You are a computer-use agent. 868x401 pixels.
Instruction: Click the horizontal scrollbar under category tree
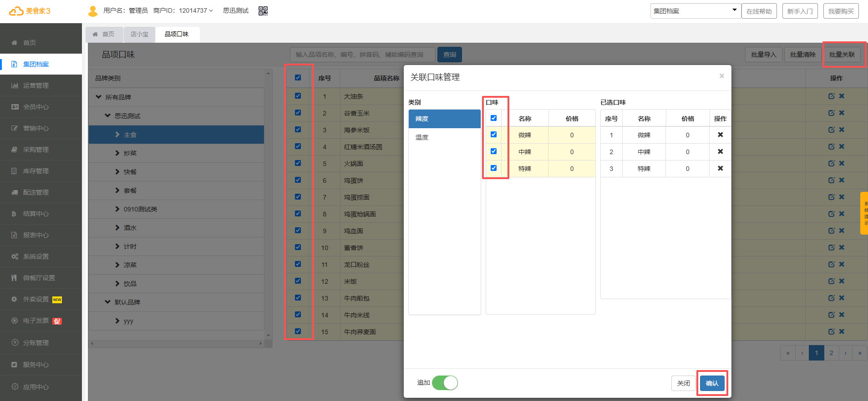pos(177,344)
